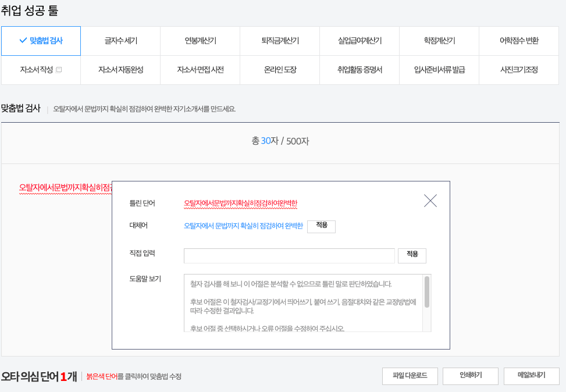
Task: Print the spell check with 인쇄하기
Action: coord(470,376)
